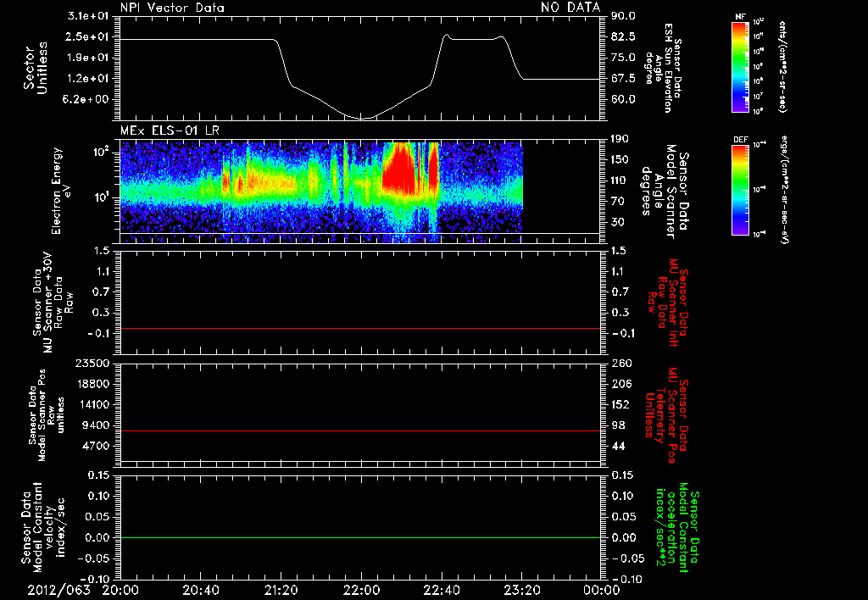Click the NO DATA label

[570, 8]
